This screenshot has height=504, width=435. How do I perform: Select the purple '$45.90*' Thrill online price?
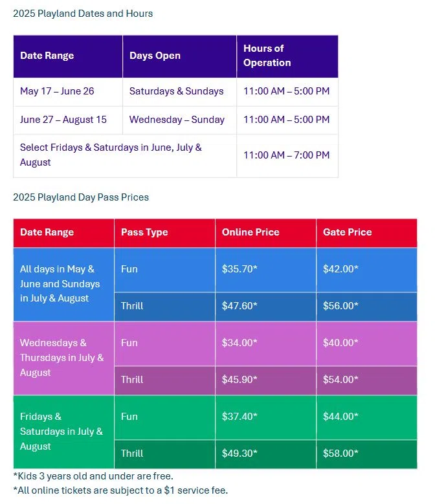pyautogui.click(x=265, y=380)
